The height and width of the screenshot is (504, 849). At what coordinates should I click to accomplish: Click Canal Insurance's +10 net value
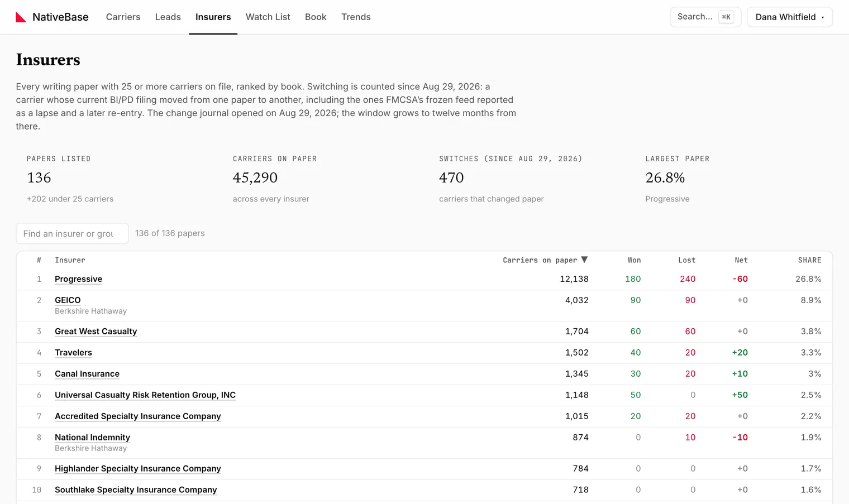pyautogui.click(x=740, y=374)
